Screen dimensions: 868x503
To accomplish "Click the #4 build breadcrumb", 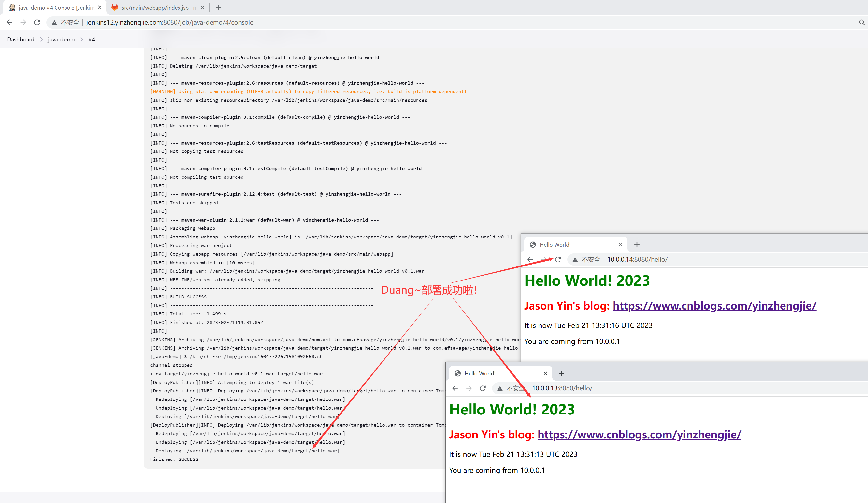I will click(x=92, y=39).
